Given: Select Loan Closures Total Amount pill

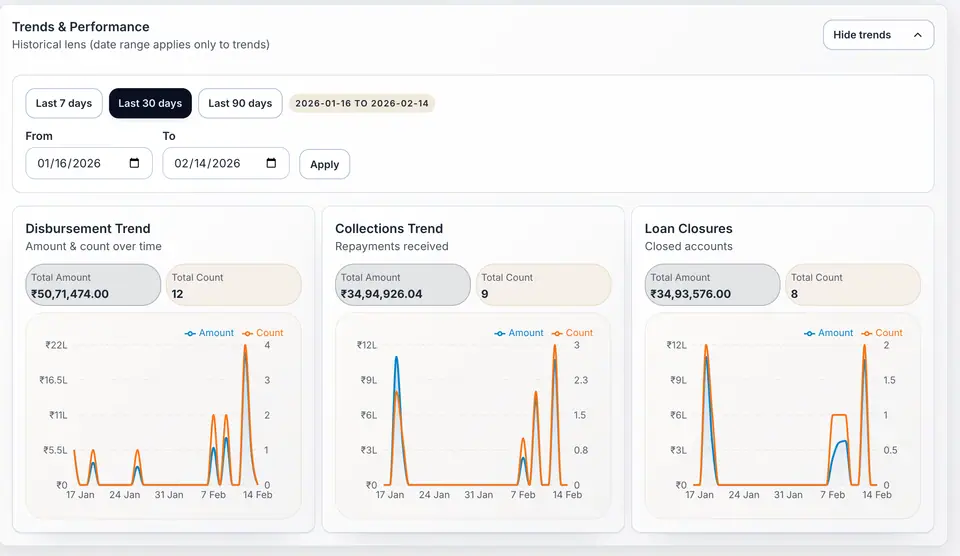Looking at the screenshot, I should point(713,285).
